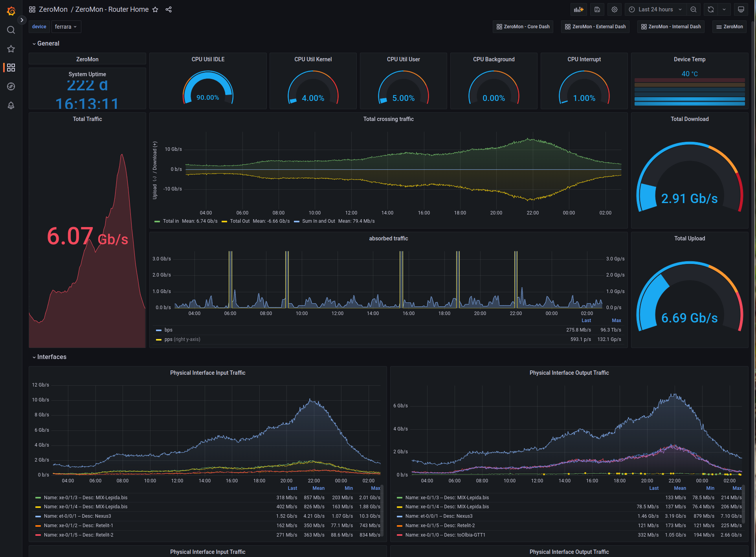Sort input traffic legend by Last

pos(292,488)
